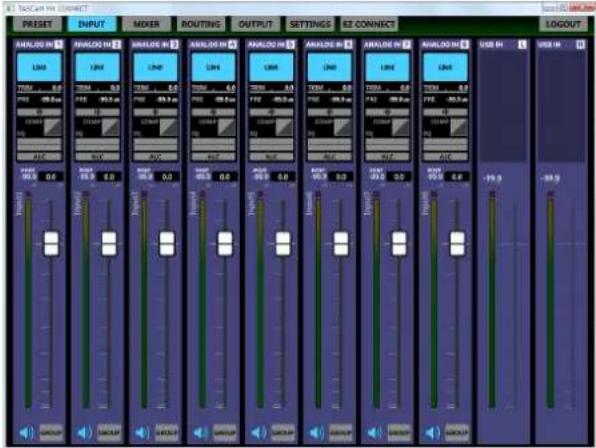Switch to the PRESET tab

click(37, 24)
